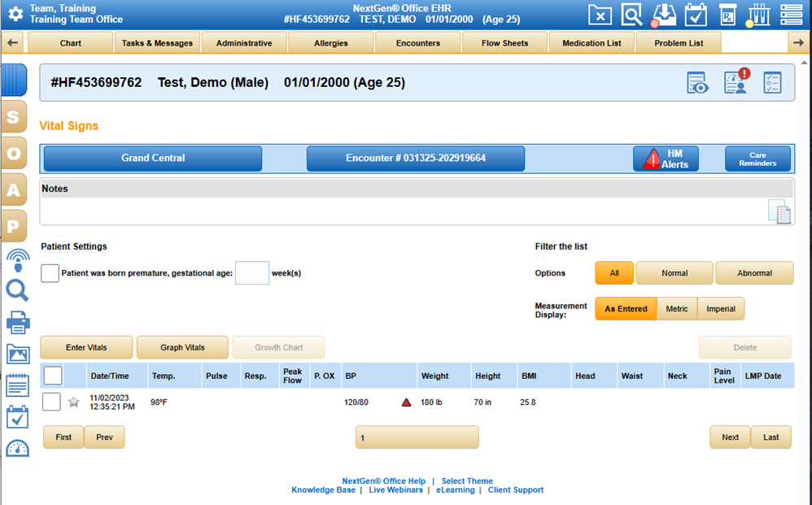This screenshot has height=505, width=812.
Task: Switch to the Medication List tab
Action: click(592, 43)
